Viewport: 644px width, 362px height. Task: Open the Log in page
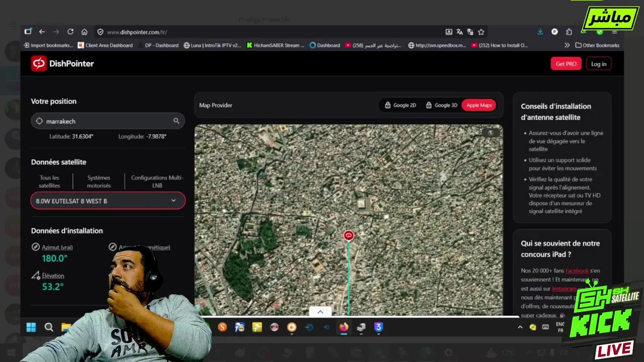[x=599, y=64]
